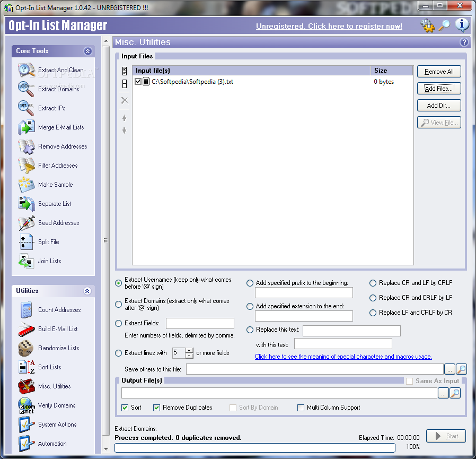Select Extract Domains radio option
476x459 pixels.
click(118, 304)
